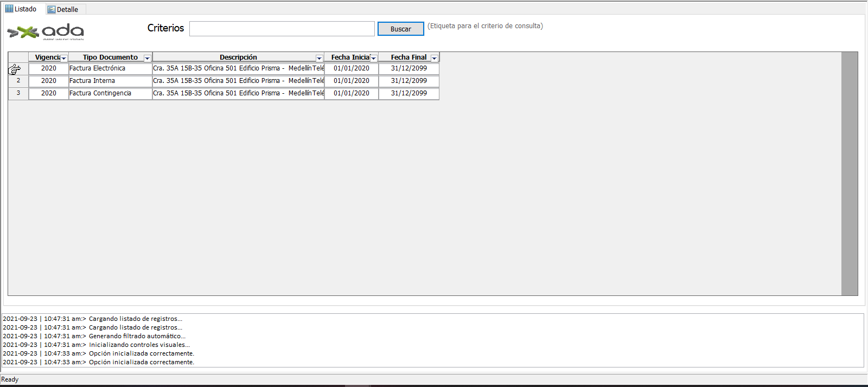The image size is (868, 387).
Task: Click the 2020 cell in Factura Electrónica row
Action: [x=48, y=68]
